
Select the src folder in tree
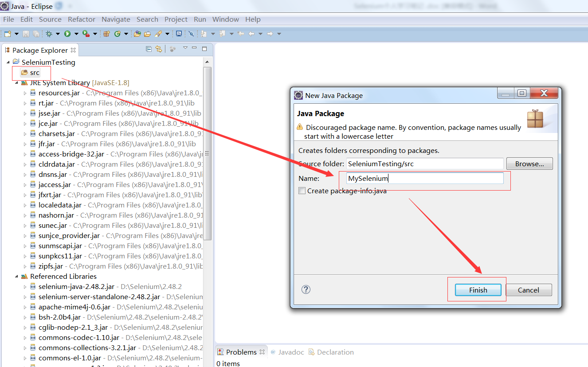(x=31, y=73)
